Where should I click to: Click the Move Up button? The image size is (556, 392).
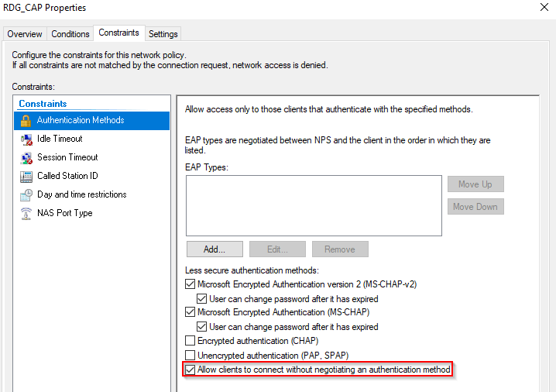click(x=475, y=184)
